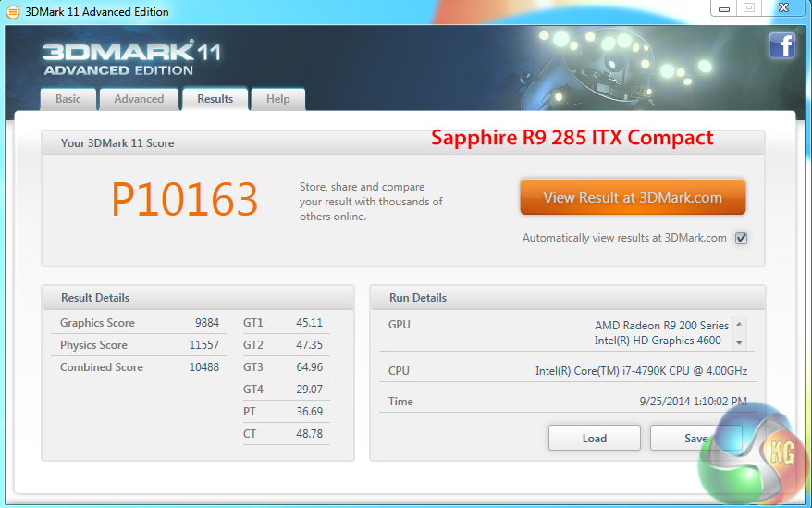This screenshot has width=812, height=508.
Task: Click the GT3 value 64.96
Action: pyautogui.click(x=309, y=367)
